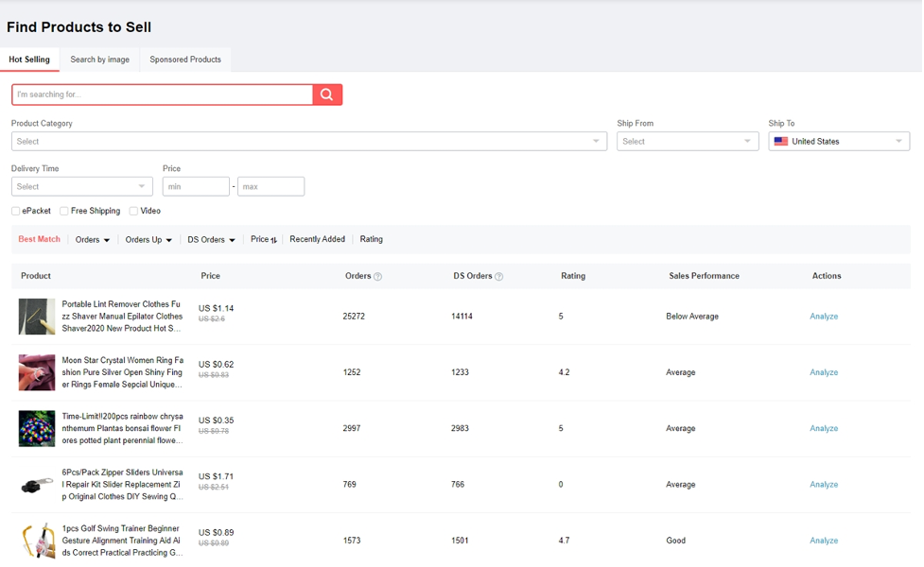Open the Ship From dropdown

coord(687,141)
